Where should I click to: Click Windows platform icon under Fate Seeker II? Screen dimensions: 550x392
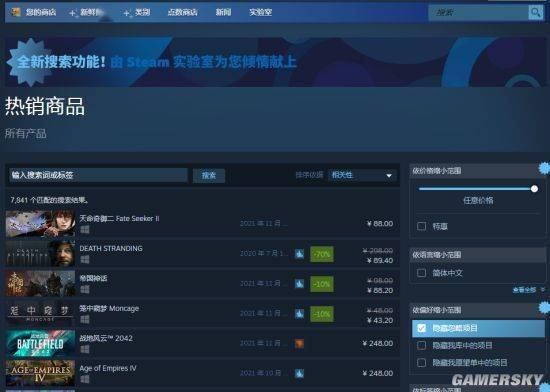pyautogui.click(x=85, y=230)
